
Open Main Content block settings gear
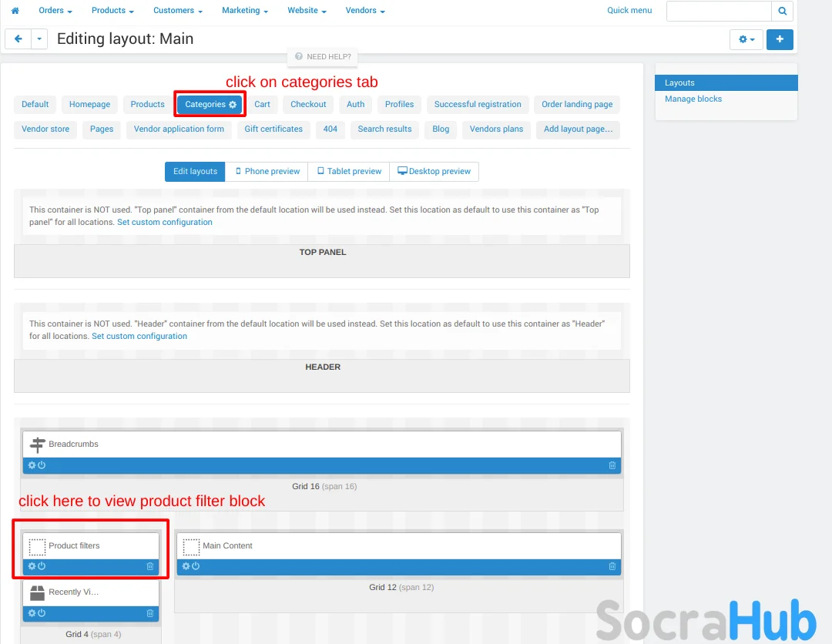pos(186,566)
